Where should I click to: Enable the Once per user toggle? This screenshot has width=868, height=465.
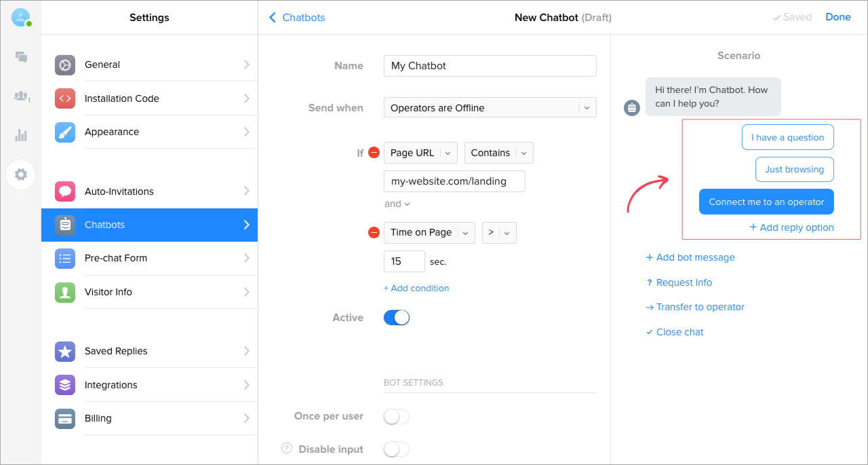(397, 416)
